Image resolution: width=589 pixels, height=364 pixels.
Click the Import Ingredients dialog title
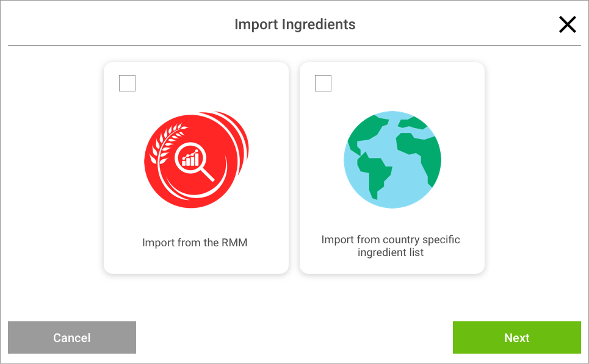click(295, 24)
